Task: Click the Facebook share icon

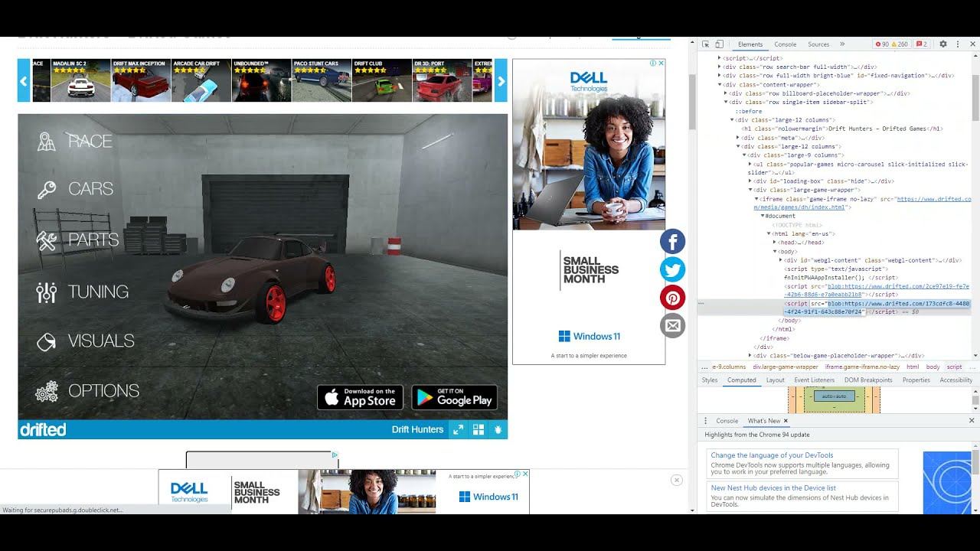Action: tap(673, 242)
